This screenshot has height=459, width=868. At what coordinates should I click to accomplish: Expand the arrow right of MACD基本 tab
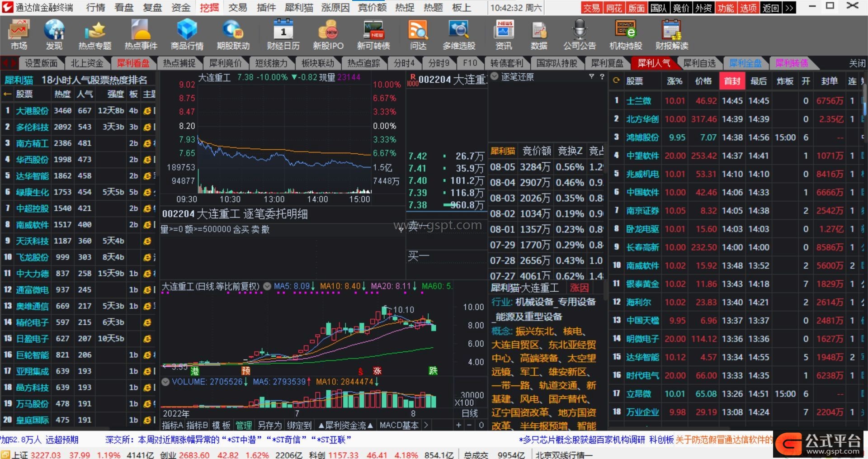pos(425,425)
